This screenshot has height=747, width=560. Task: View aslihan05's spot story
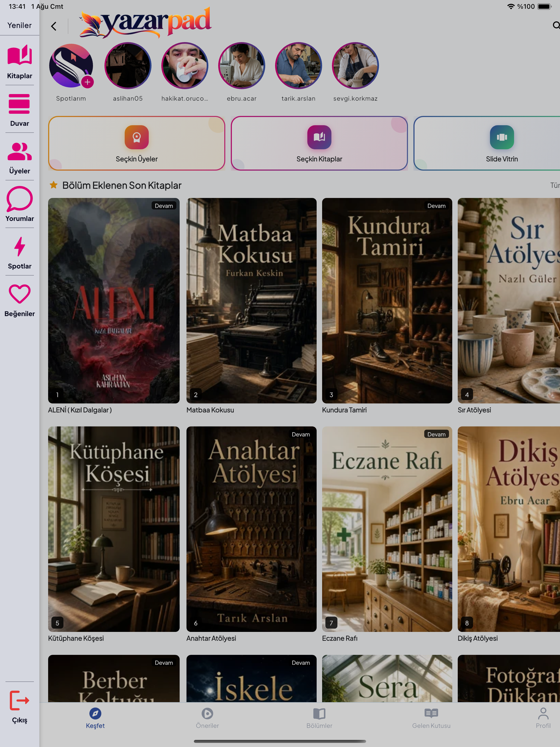(128, 66)
